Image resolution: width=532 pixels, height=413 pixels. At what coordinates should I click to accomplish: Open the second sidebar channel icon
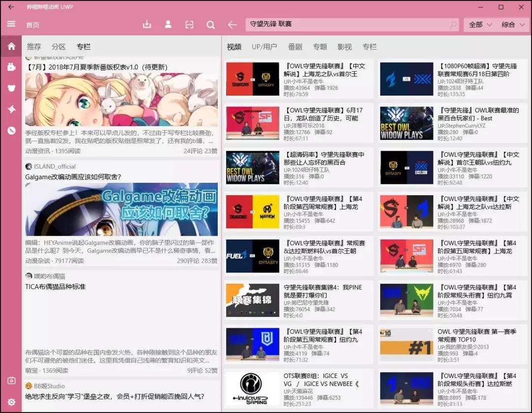pos(11,67)
